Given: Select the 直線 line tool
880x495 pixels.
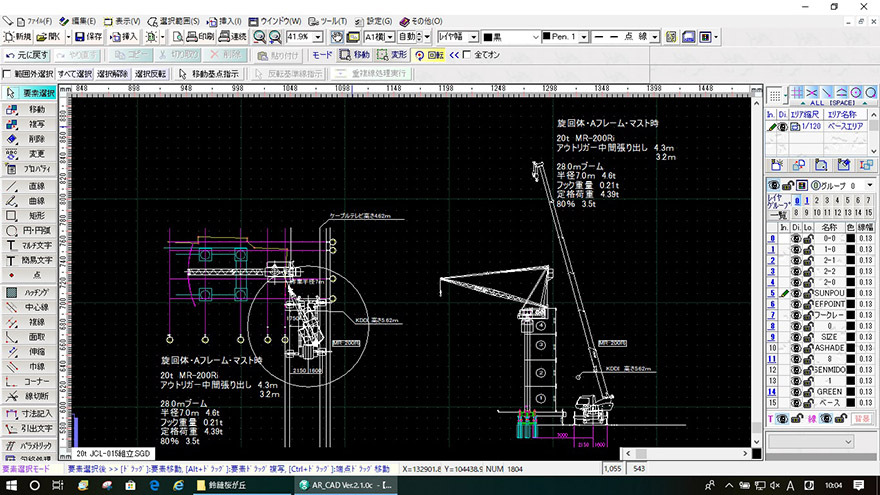Looking at the screenshot, I should click(29, 186).
